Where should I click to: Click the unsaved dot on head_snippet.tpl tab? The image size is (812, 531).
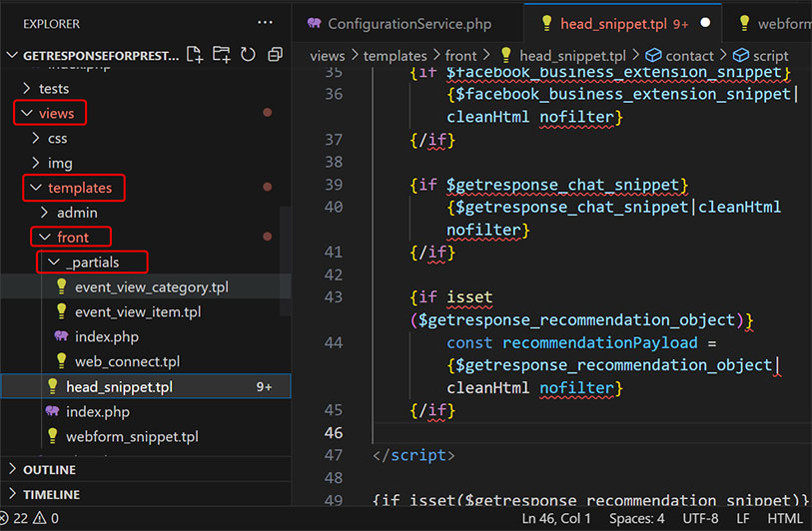point(705,23)
